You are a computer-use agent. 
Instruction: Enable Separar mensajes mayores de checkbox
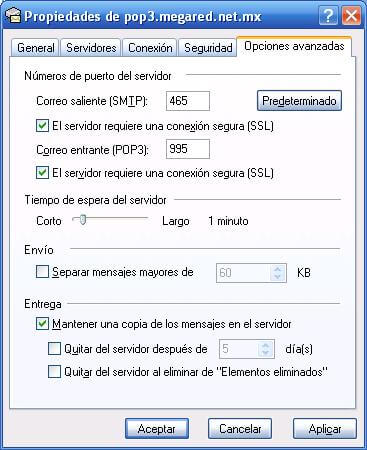(x=42, y=272)
